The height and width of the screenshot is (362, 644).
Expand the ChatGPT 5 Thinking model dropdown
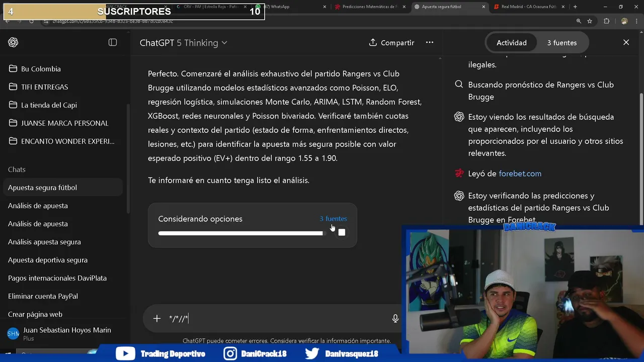[184, 43]
